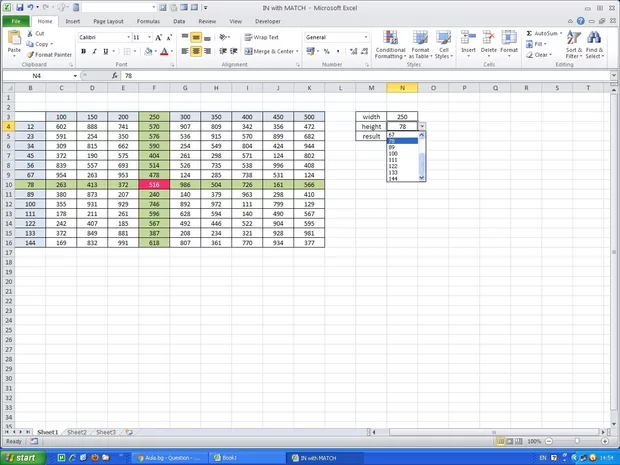The width and height of the screenshot is (620, 465).
Task: Click the zoom slider in status bar
Action: tap(578, 441)
